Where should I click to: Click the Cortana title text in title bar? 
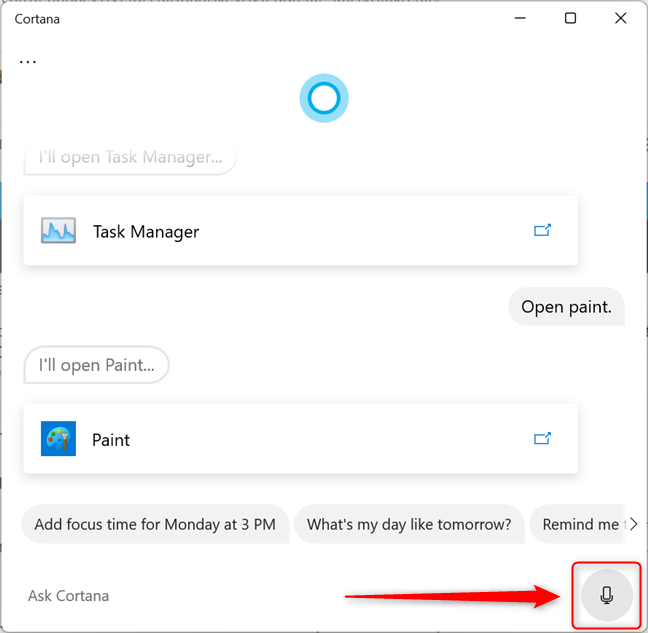point(37,19)
